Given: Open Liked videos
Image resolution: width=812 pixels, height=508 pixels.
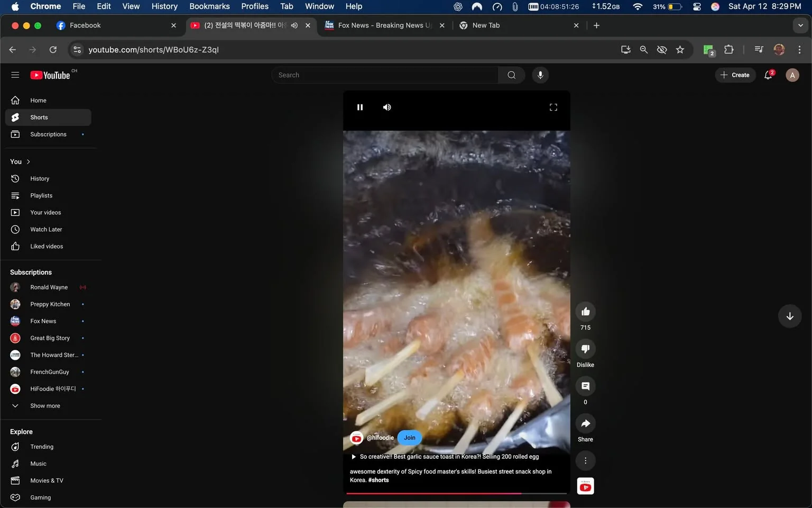Looking at the screenshot, I should pyautogui.click(x=48, y=247).
